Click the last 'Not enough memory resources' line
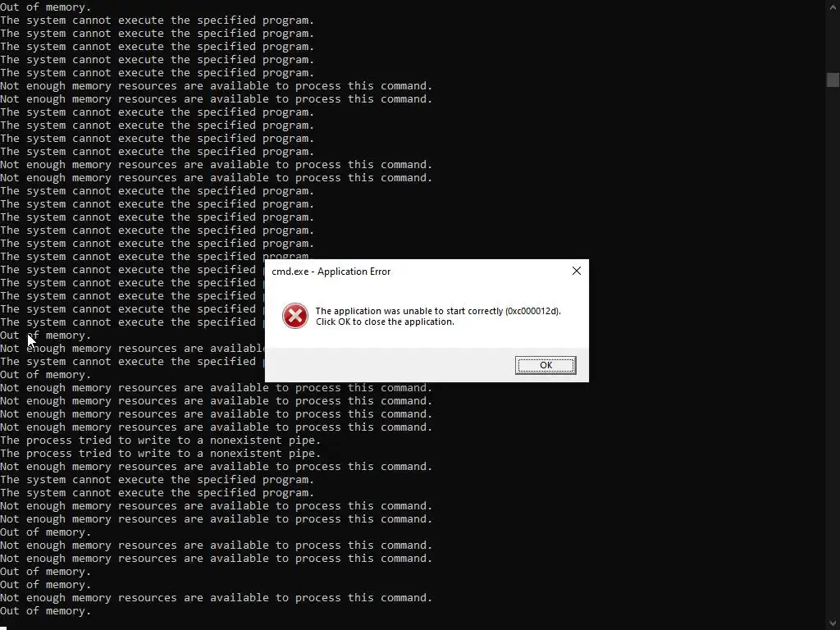 pos(216,598)
